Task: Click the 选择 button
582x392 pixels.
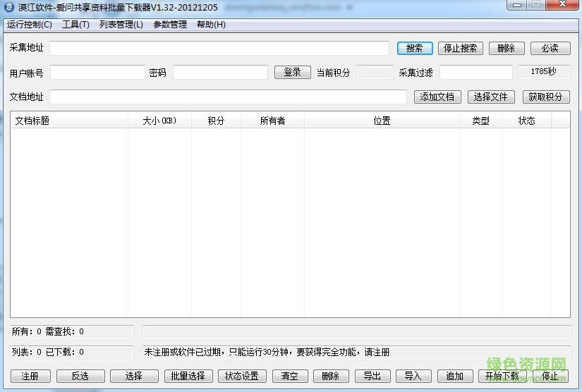Action: pyautogui.click(x=134, y=376)
